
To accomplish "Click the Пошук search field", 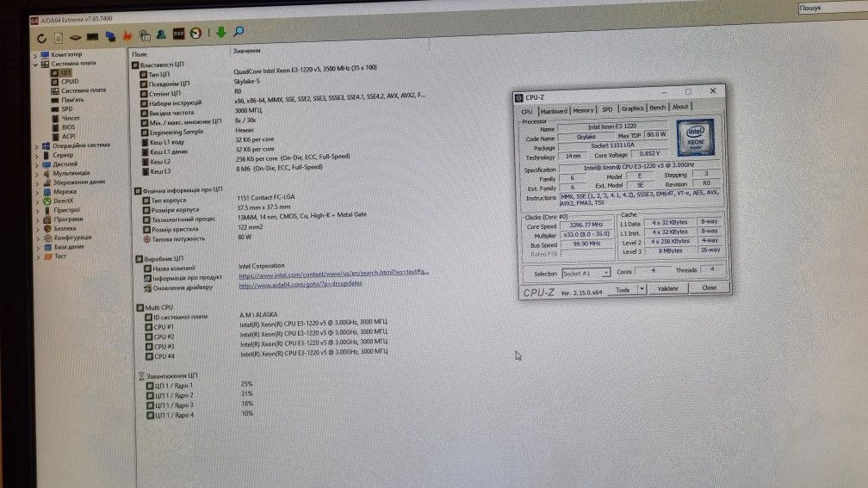I will [832, 8].
